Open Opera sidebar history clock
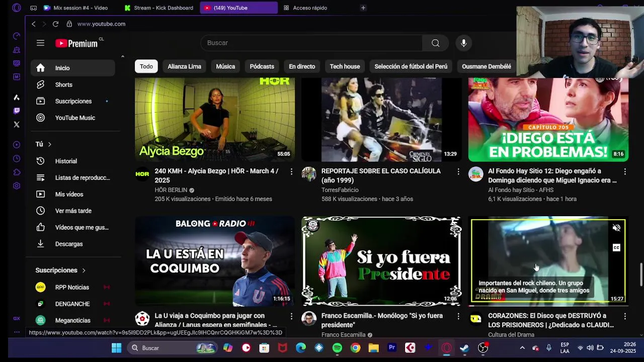The height and width of the screenshot is (362, 644). click(17, 158)
